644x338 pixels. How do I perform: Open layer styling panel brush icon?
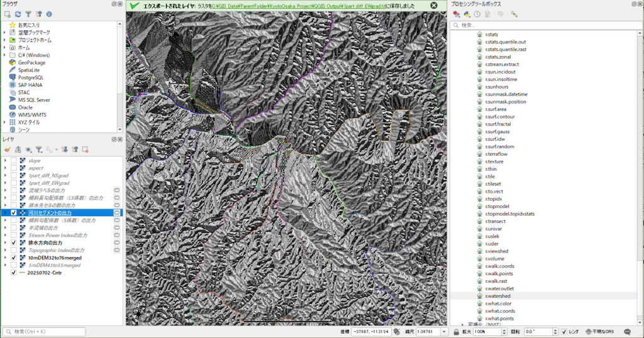(8, 150)
